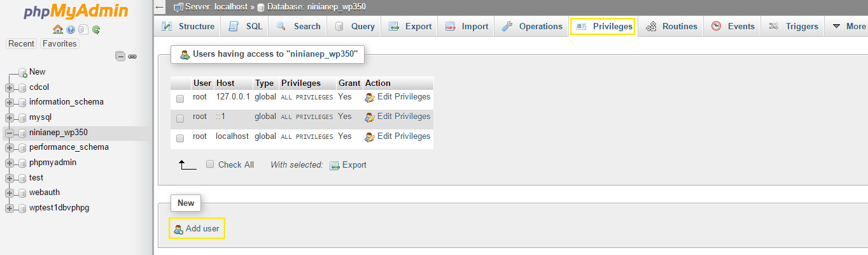868x255 pixels.
Task: Collapse the ninianep_wp350 database node
Action: (x=10, y=133)
